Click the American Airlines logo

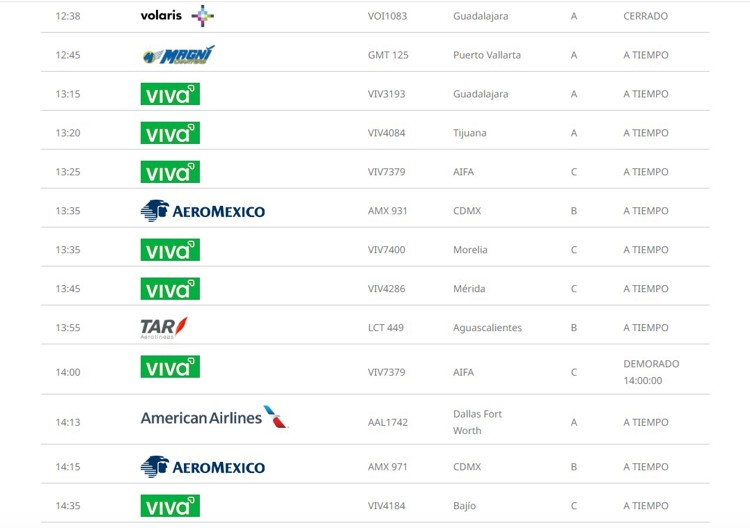pos(214,417)
